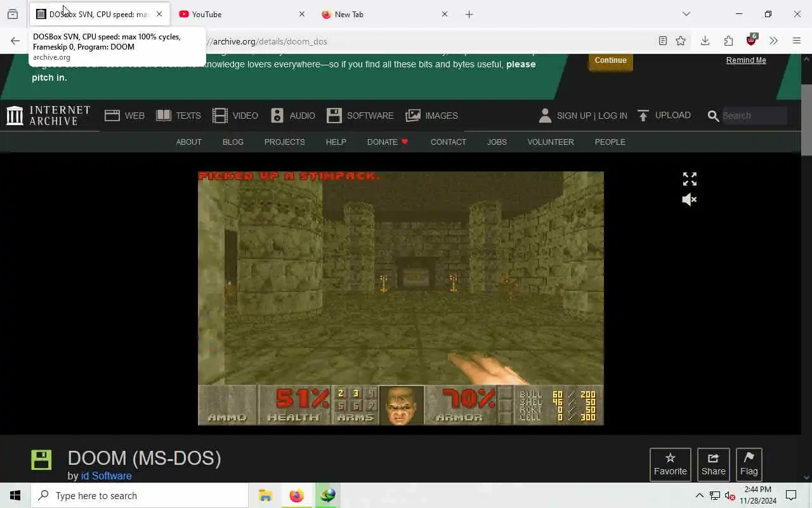Click the LOG IN link

point(613,116)
